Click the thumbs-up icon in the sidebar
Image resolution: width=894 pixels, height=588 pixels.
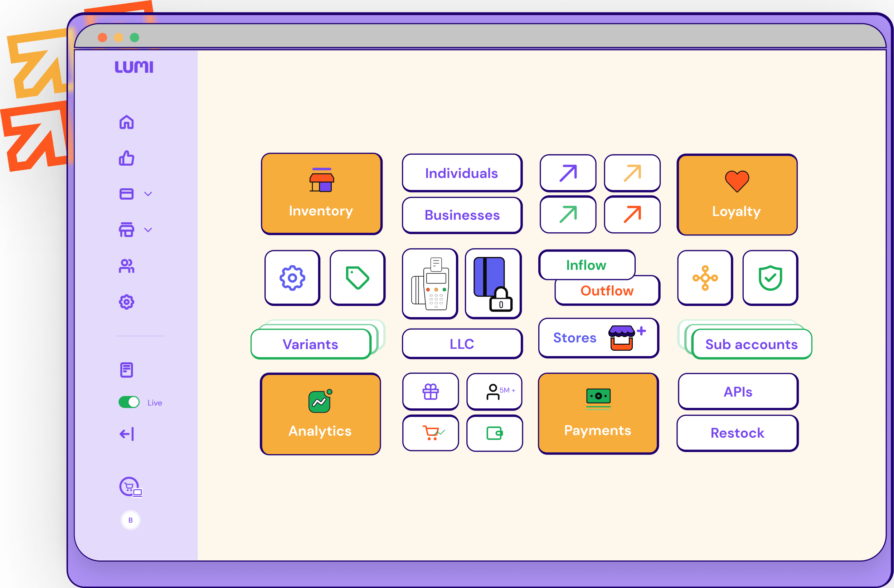[126, 159]
